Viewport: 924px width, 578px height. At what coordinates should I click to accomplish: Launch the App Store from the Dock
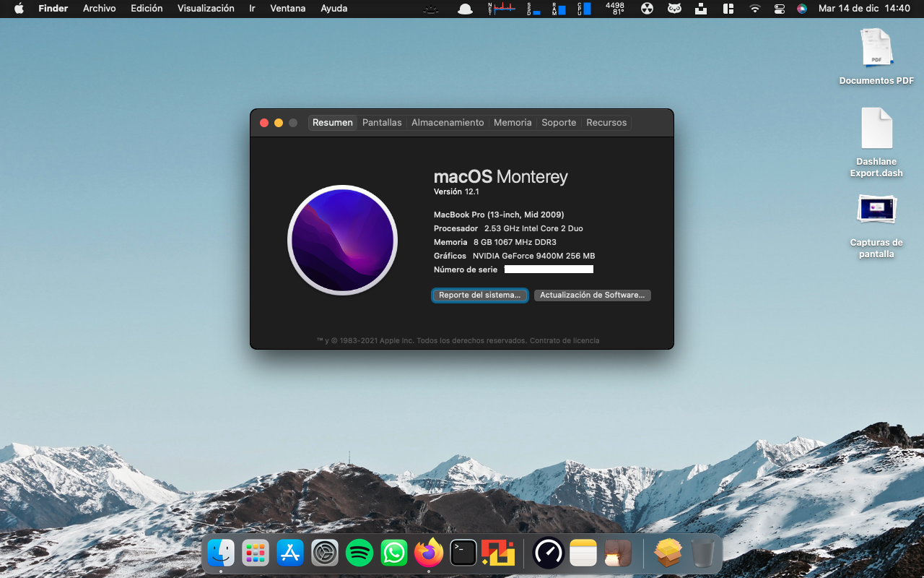tap(290, 553)
